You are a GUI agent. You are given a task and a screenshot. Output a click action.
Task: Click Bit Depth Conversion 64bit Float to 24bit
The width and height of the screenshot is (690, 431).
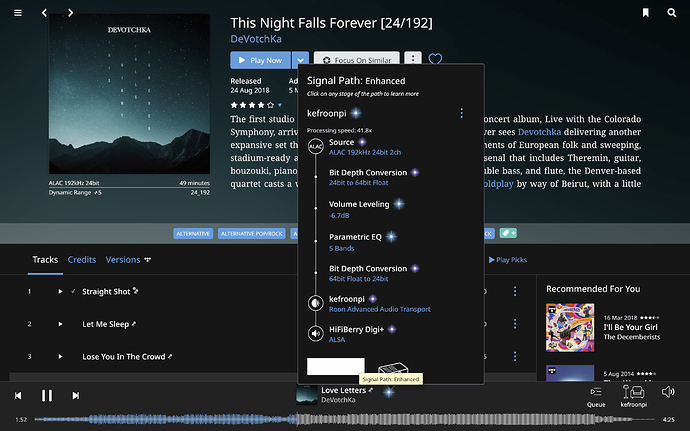pos(374,273)
